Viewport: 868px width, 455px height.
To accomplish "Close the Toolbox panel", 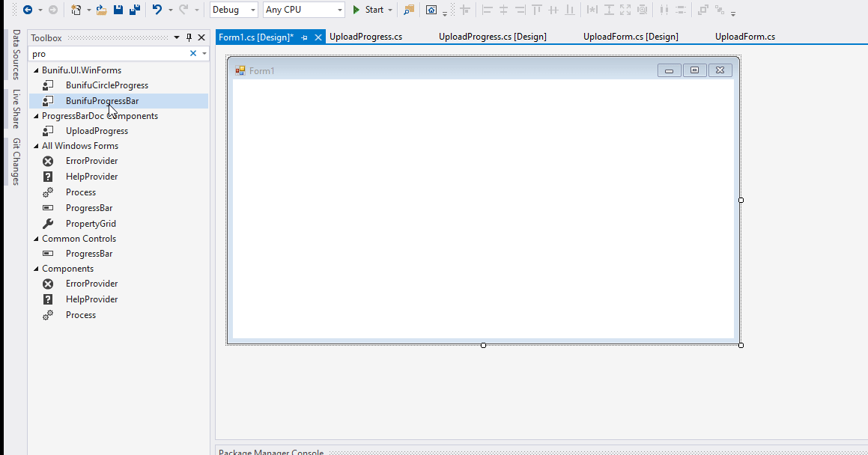I will pos(201,37).
